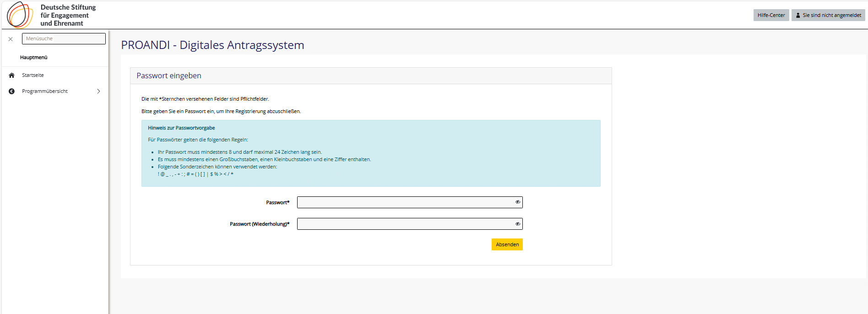Show password using eye icon in Passwort field
868x314 pixels.
coord(517,202)
